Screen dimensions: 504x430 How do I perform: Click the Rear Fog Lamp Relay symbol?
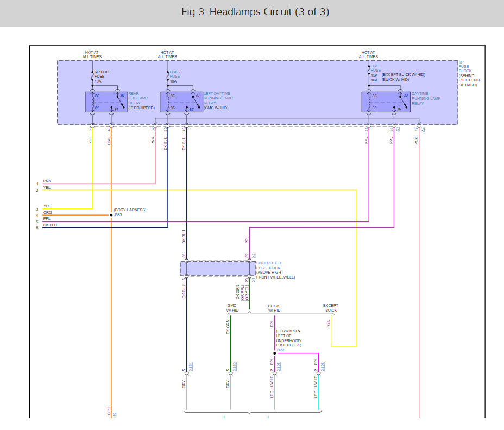coord(106,102)
